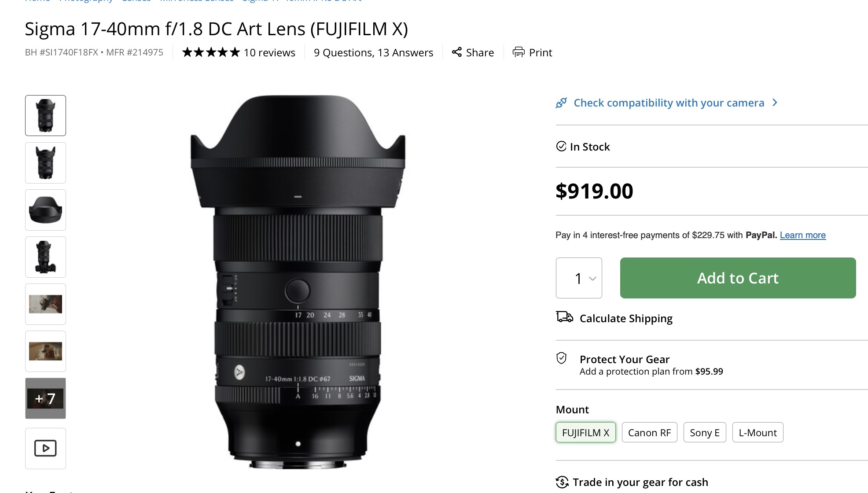The image size is (868, 493).
Task: Click the Share icon
Action: click(457, 52)
